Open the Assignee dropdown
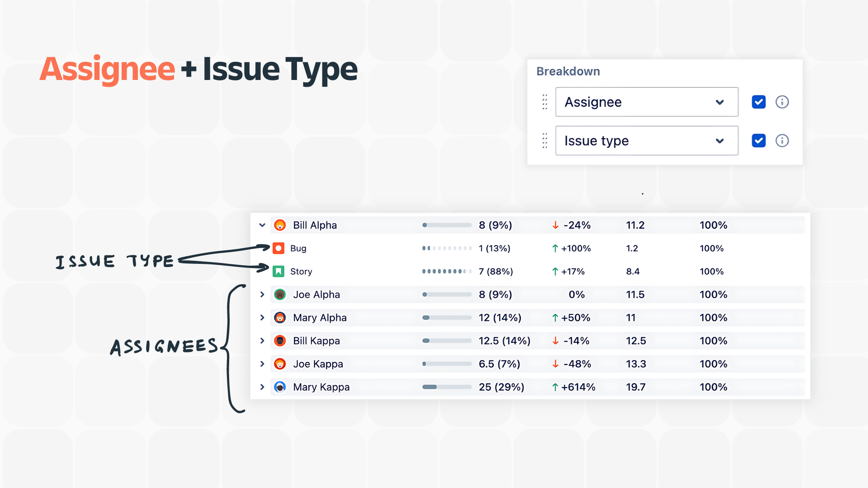This screenshot has width=868, height=488. tap(720, 102)
